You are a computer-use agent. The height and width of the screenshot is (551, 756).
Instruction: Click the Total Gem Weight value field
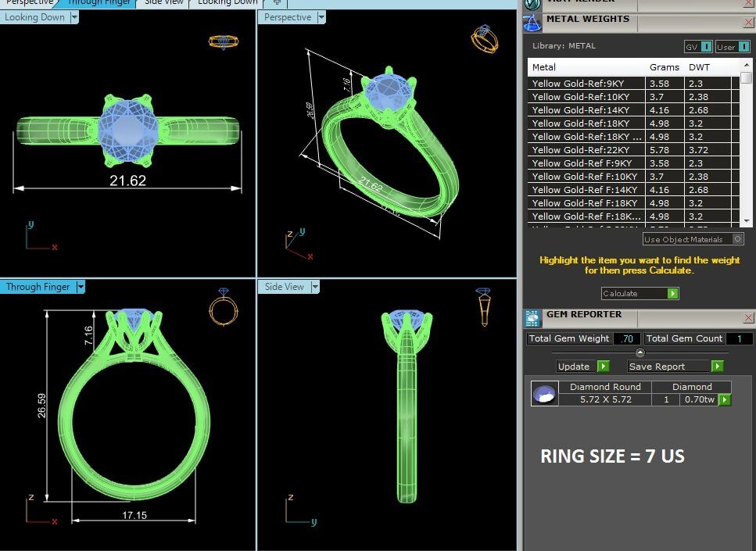point(626,338)
